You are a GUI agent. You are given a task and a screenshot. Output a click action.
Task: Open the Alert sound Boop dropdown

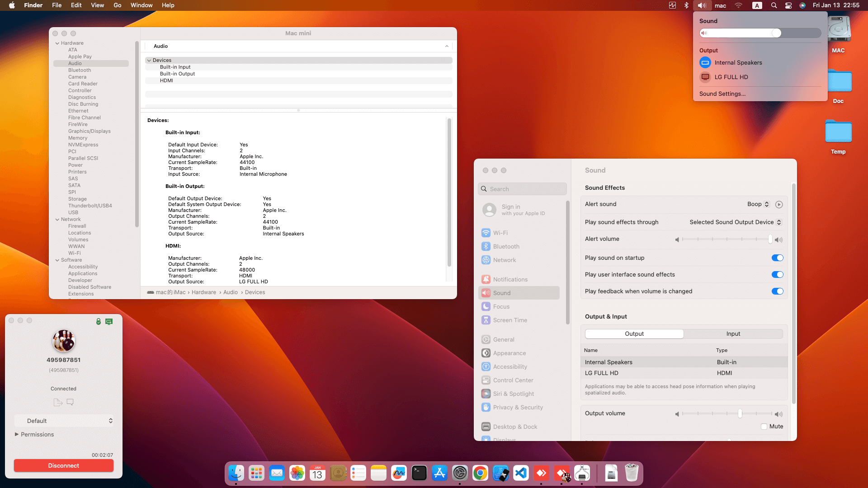click(758, 204)
